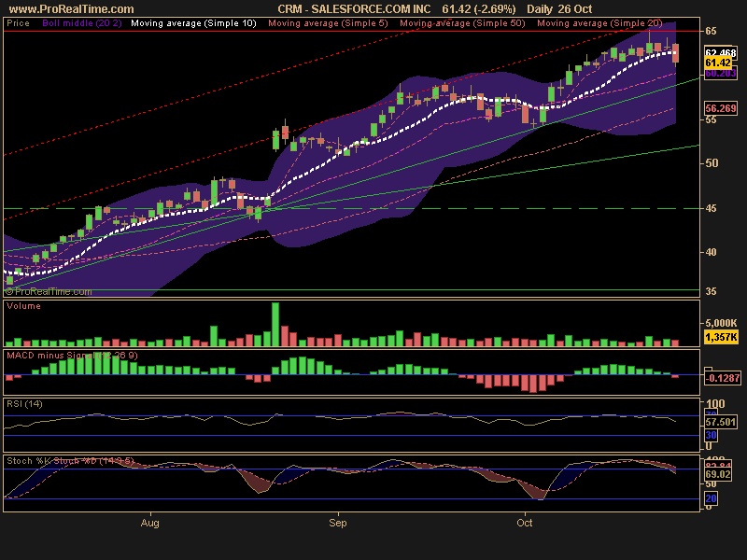Image resolution: width=747 pixels, height=560 pixels.
Task: Click the 56.269 moving average tag
Action: pyautogui.click(x=720, y=108)
